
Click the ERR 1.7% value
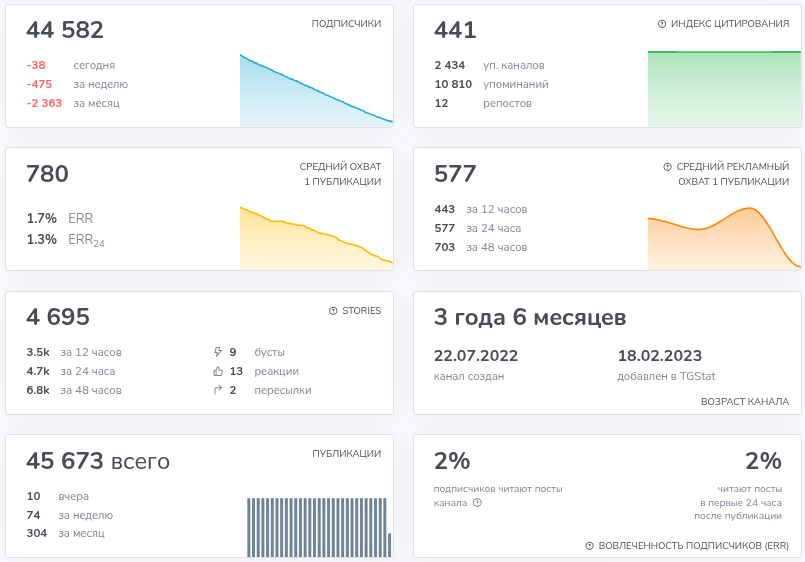pyautogui.click(x=42, y=218)
